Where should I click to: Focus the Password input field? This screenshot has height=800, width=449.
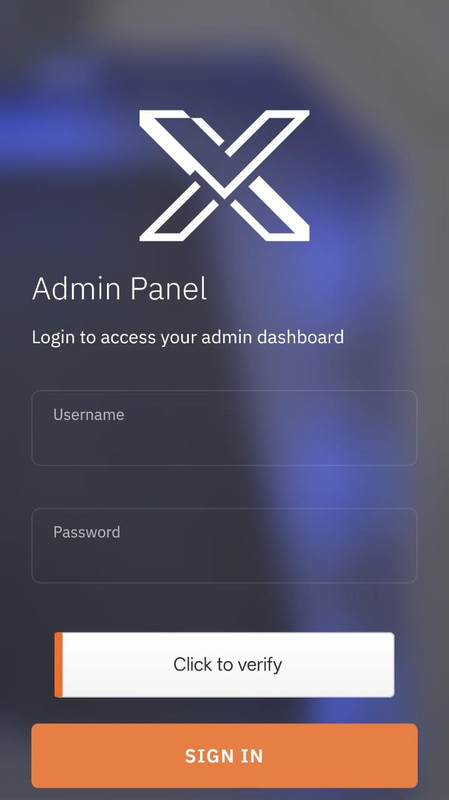[224, 545]
